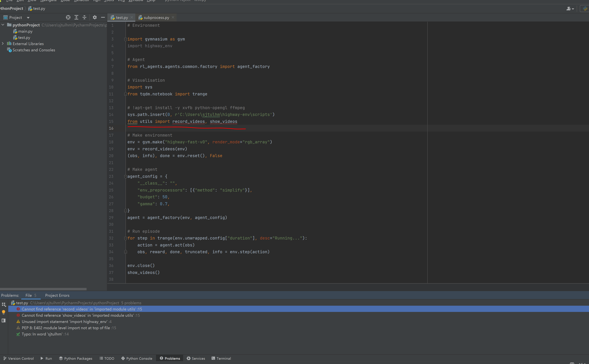This screenshot has height=364, width=589.
Task: Open the Project panel settings gear
Action: [95, 17]
